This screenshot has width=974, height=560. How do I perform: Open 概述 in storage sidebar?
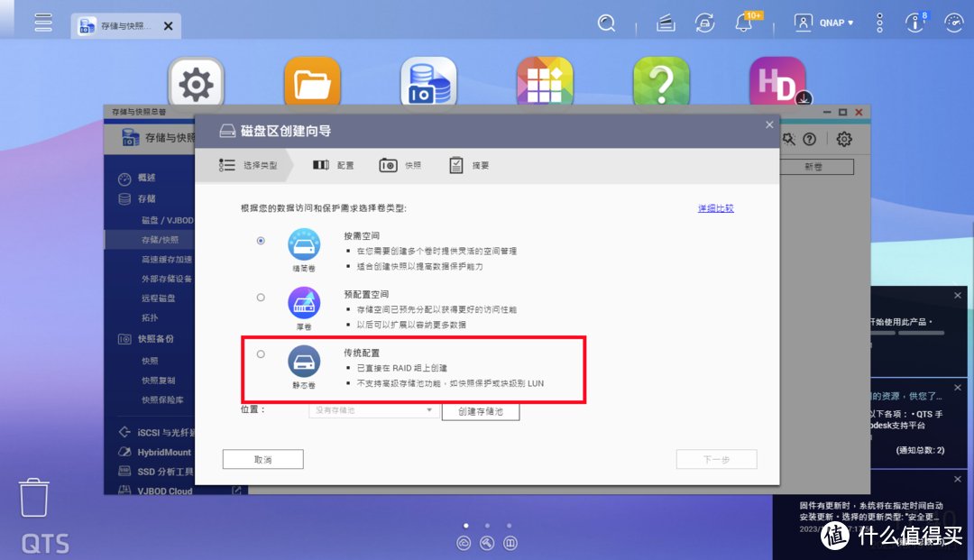pyautogui.click(x=147, y=179)
